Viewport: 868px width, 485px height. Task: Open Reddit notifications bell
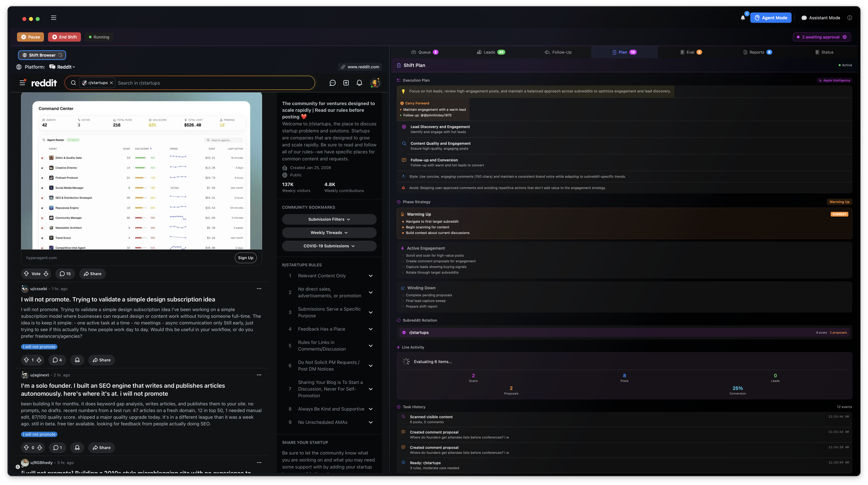point(360,83)
